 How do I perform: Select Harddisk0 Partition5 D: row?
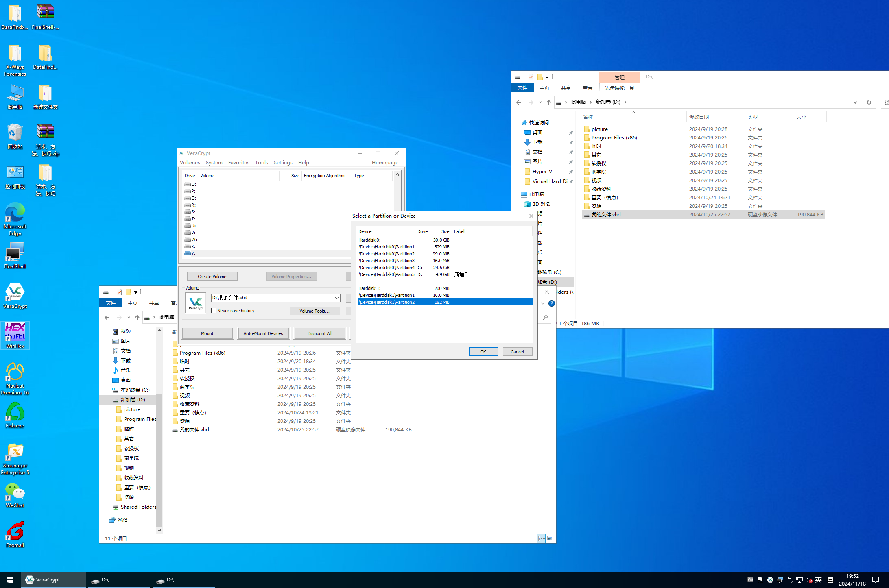(445, 274)
